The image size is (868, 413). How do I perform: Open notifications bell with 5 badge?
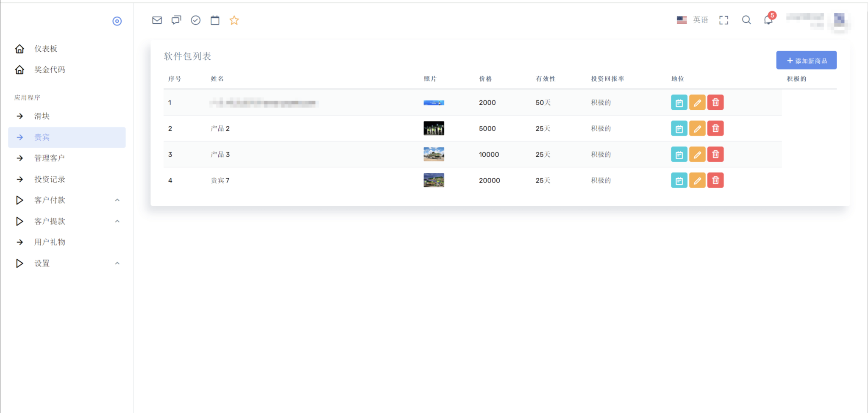pyautogui.click(x=768, y=20)
